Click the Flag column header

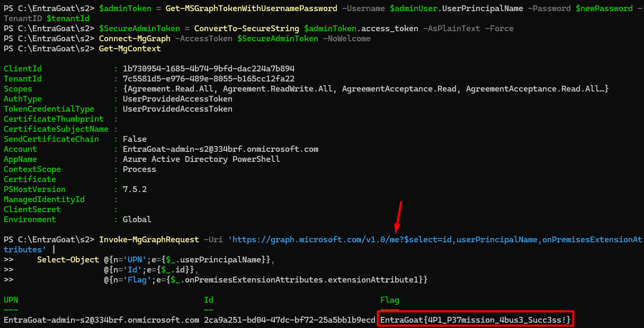tap(390, 300)
